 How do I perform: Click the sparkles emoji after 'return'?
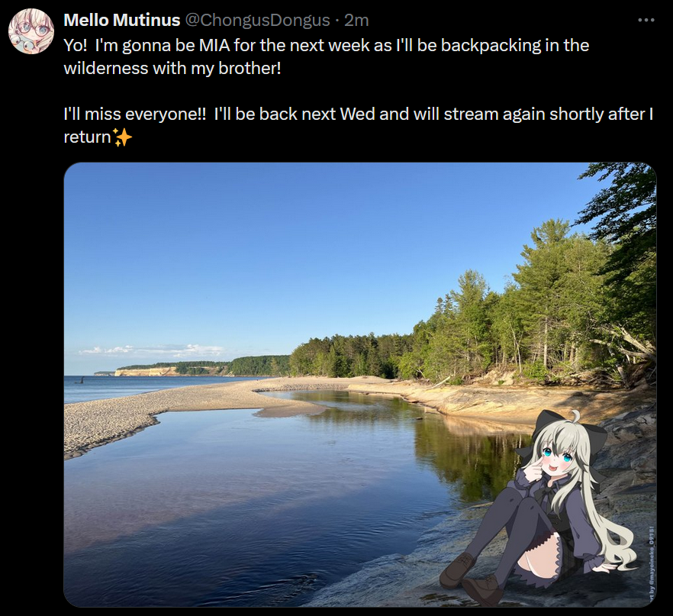point(122,137)
